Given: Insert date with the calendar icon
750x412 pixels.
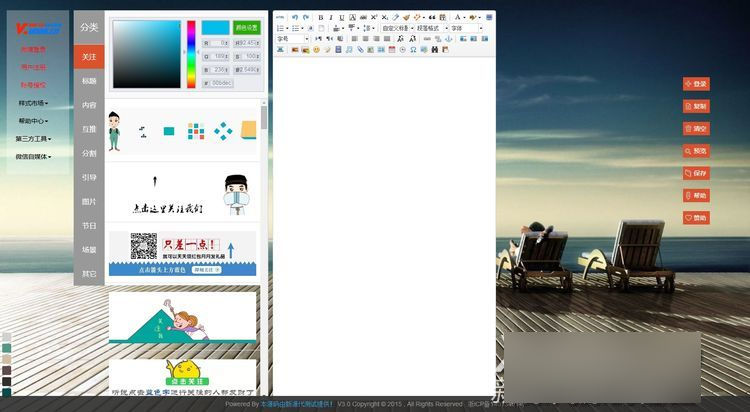Looking at the screenshot, I should pyautogui.click(x=392, y=50).
